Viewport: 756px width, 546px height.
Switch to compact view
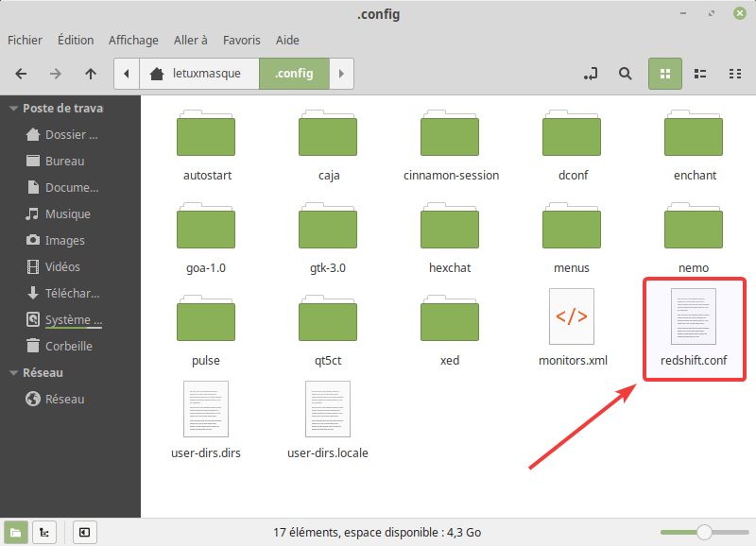(x=734, y=73)
